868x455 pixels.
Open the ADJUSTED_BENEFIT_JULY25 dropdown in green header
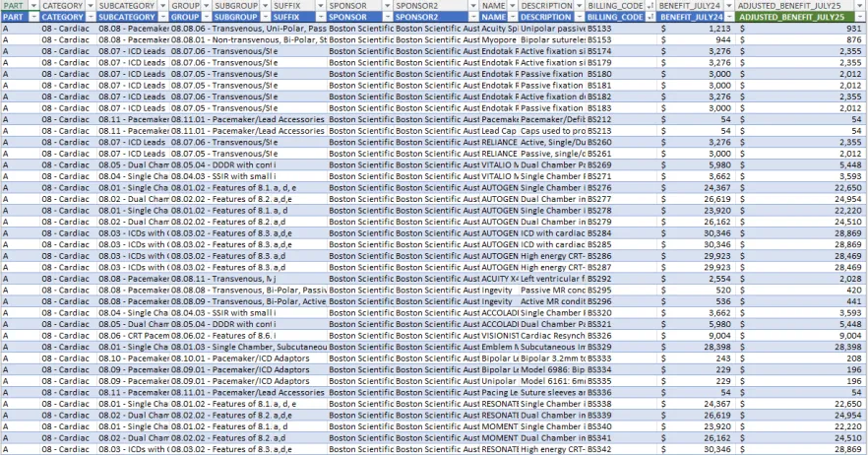pyautogui.click(x=860, y=17)
